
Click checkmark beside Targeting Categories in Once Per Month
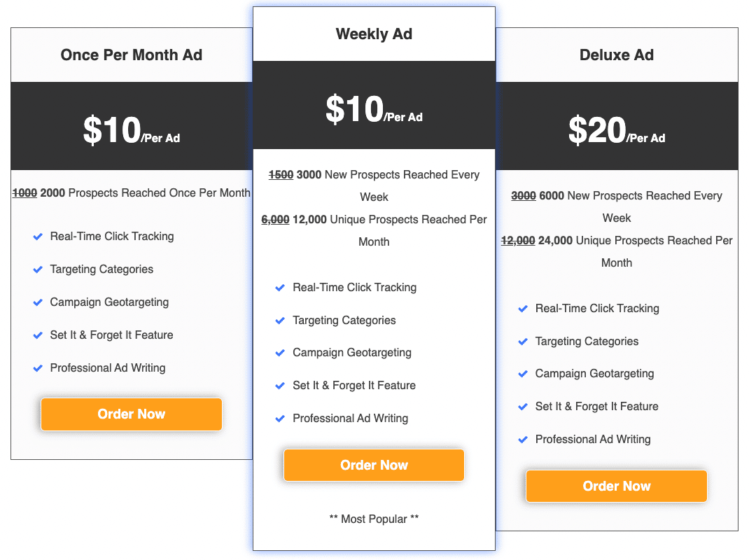38,269
